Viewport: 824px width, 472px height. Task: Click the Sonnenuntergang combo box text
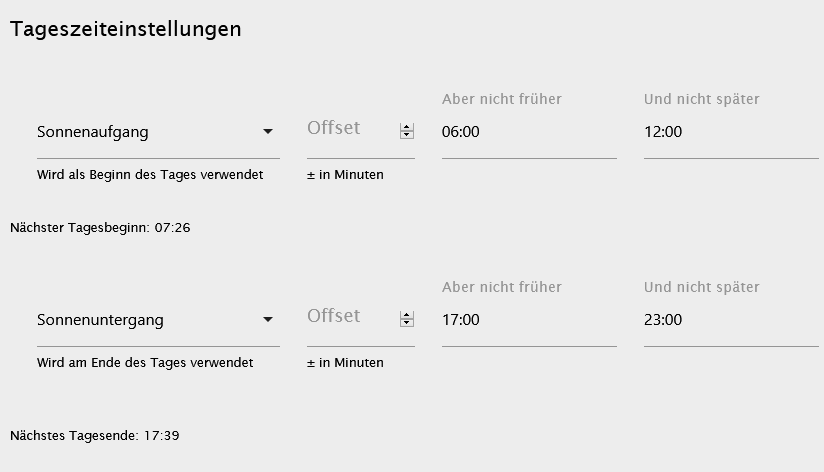tap(100, 320)
